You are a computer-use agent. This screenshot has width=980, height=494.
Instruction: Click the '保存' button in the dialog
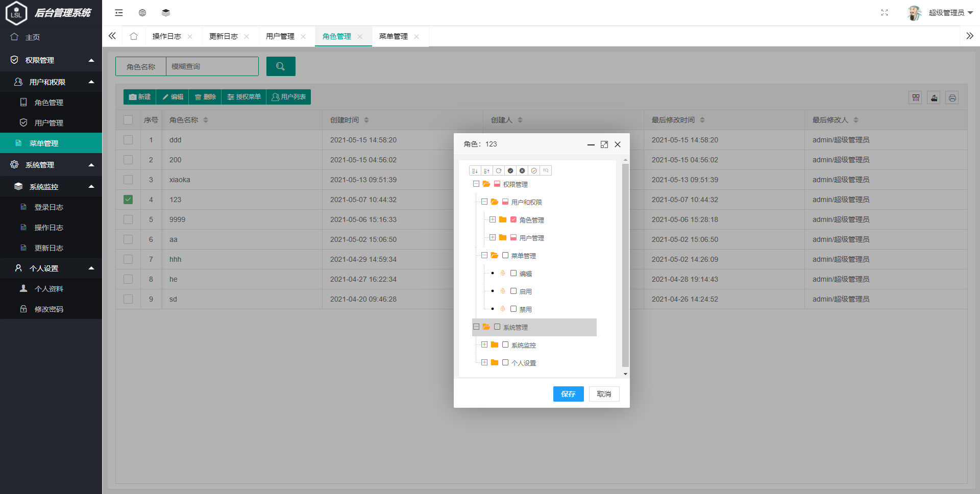(x=568, y=394)
